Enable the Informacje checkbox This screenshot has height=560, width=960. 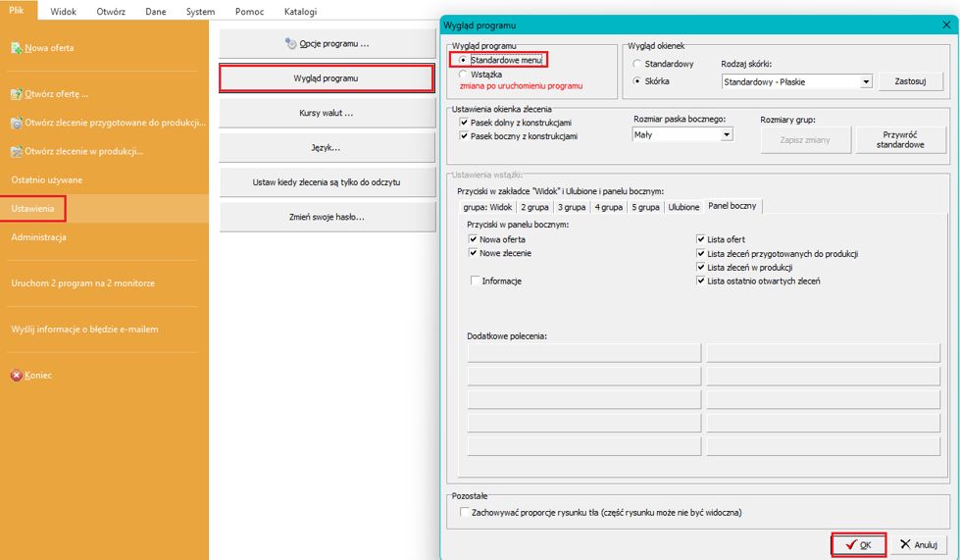tap(475, 280)
